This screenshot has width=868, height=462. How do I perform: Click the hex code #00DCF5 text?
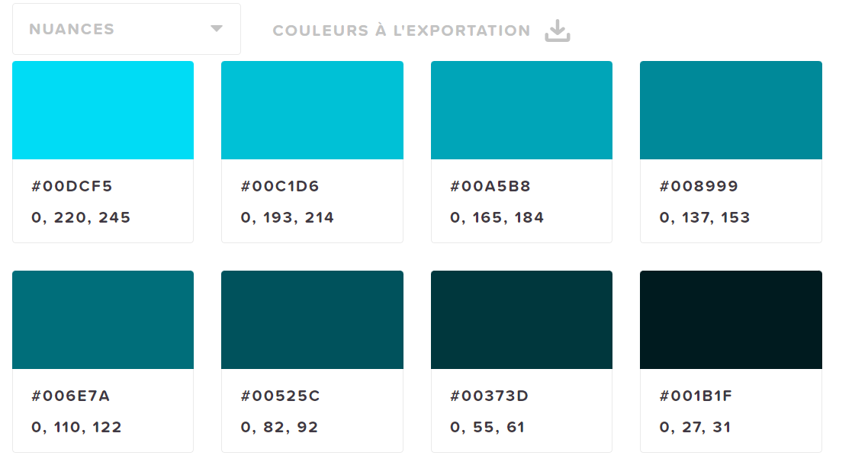(72, 186)
